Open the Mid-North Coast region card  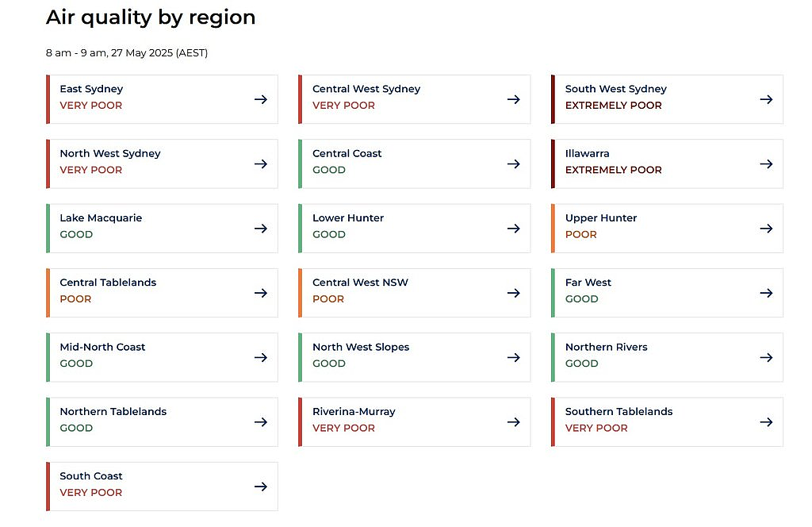coord(162,357)
